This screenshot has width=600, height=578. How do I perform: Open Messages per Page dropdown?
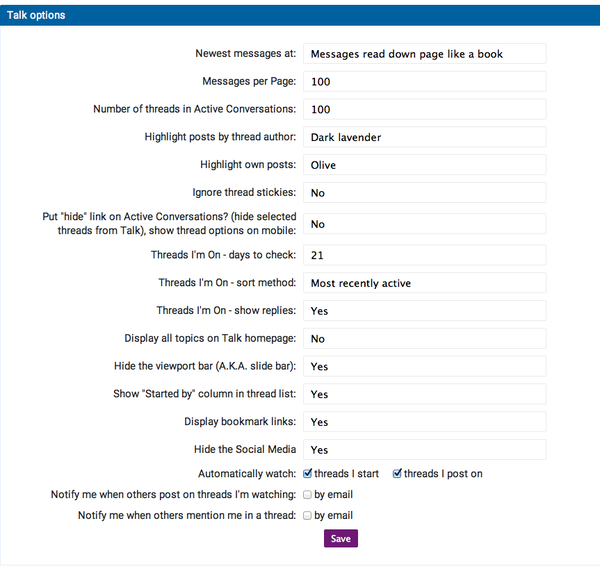425,81
